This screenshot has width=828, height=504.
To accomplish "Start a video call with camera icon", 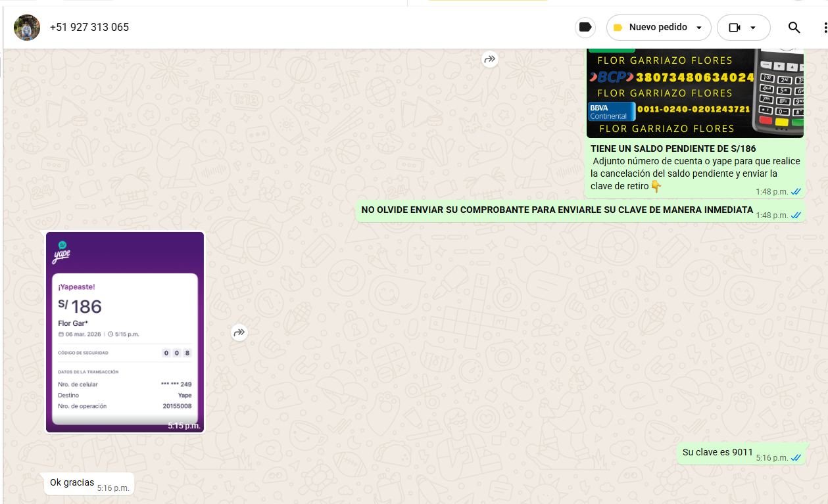I will coord(735,28).
